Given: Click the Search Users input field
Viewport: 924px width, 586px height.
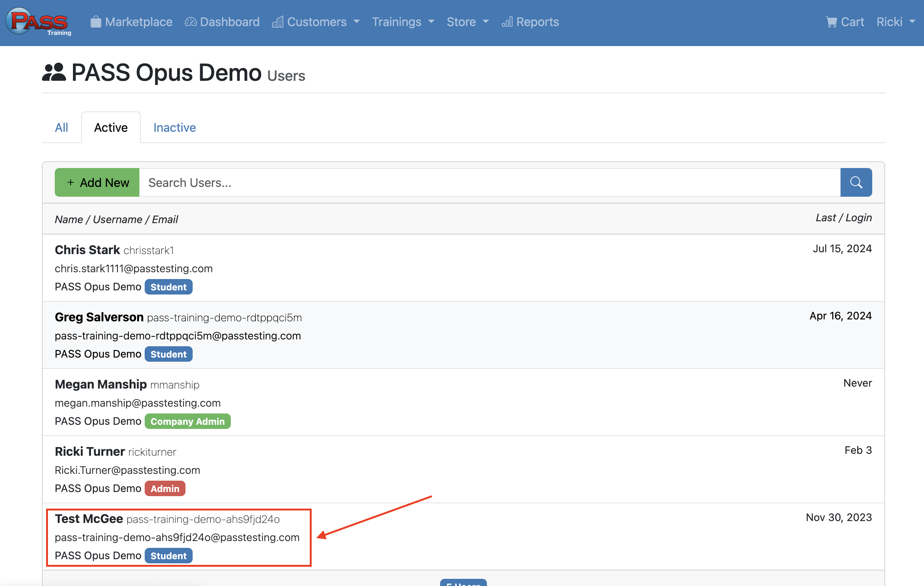Looking at the screenshot, I should tap(489, 182).
